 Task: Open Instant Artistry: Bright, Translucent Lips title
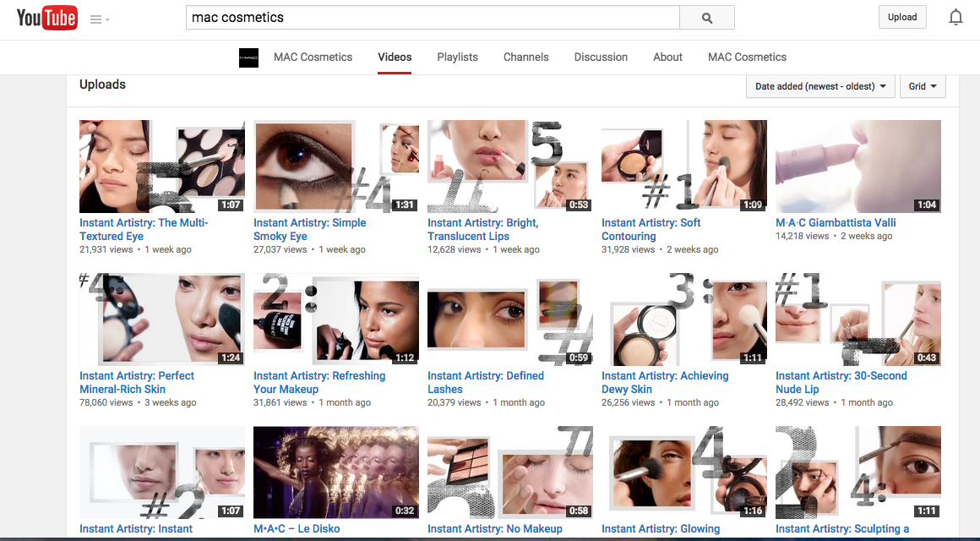tap(482, 230)
